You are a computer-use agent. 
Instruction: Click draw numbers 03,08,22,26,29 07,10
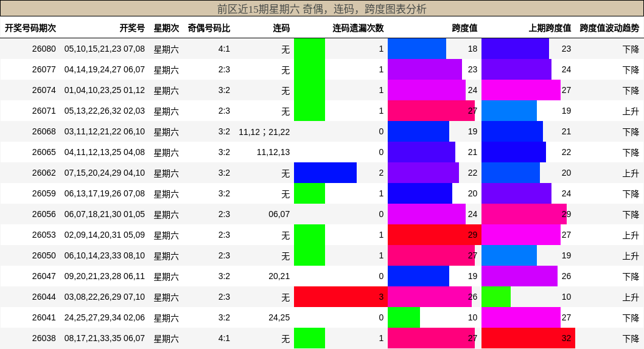(105, 297)
